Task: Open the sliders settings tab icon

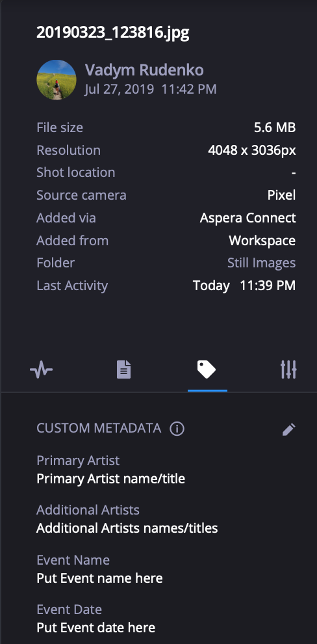Action: [288, 369]
